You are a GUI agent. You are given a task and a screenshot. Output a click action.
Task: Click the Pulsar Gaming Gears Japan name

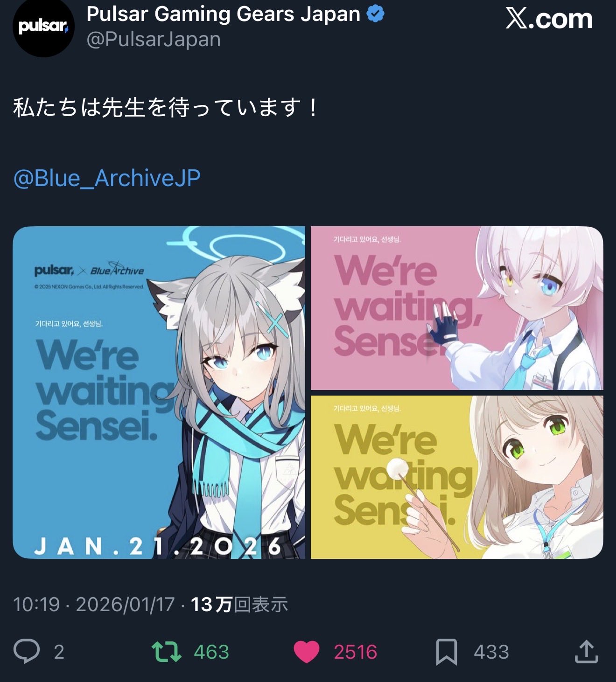(224, 14)
